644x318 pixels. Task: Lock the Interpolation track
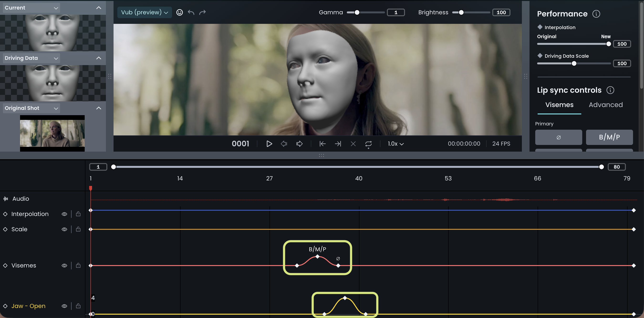[x=78, y=214]
